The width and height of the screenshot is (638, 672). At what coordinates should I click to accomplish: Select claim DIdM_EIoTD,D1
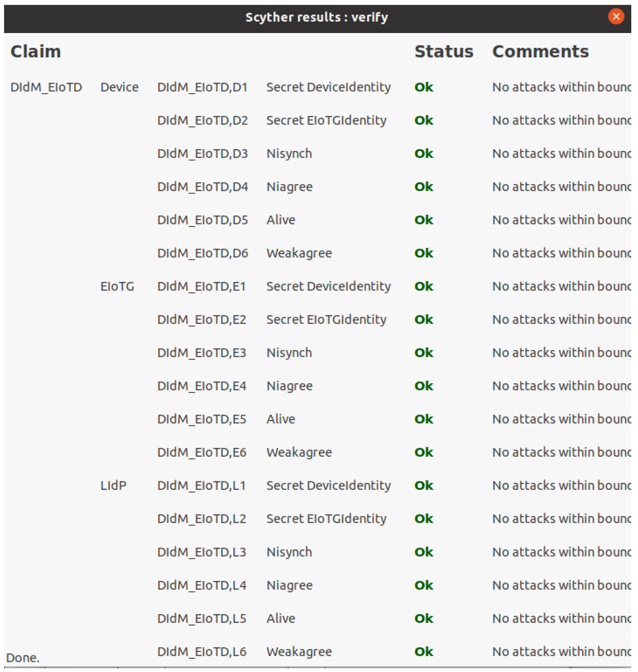[x=202, y=87]
